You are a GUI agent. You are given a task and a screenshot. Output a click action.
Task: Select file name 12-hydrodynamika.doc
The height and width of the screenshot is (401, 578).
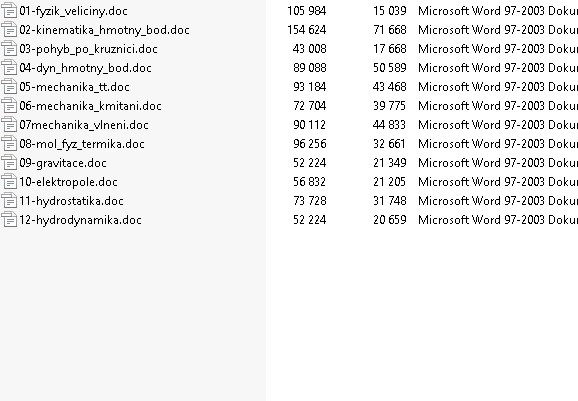point(80,220)
